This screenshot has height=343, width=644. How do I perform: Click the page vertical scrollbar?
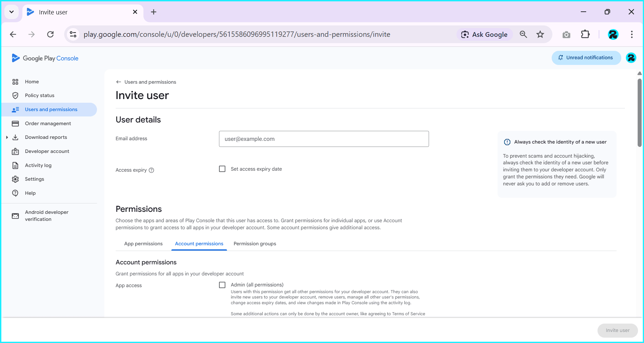click(x=639, y=113)
